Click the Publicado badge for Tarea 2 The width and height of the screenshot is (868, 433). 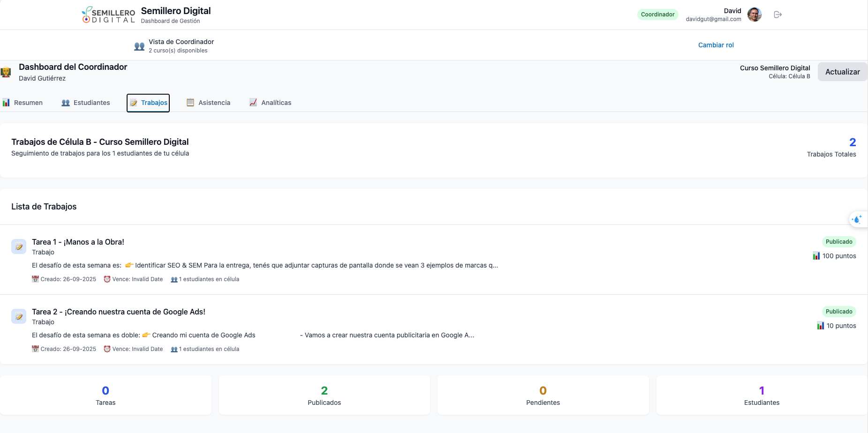click(839, 312)
